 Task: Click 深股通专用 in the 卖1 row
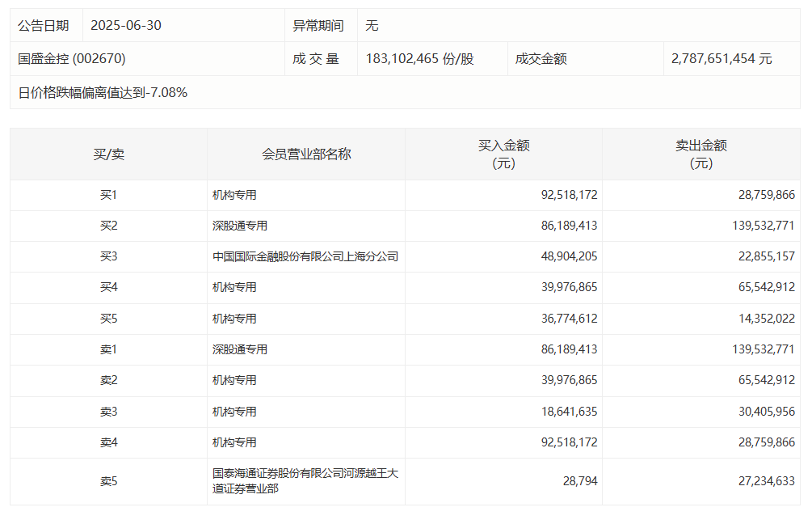tap(240, 349)
